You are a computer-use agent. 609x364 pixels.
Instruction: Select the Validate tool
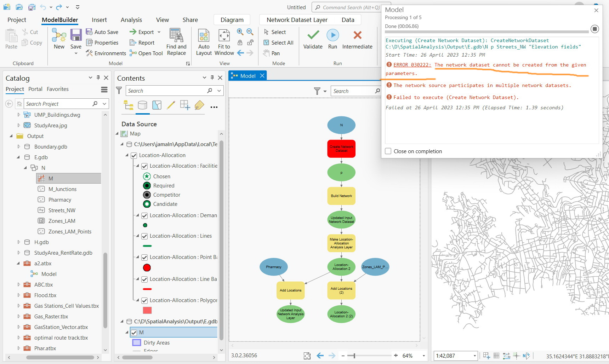(x=313, y=40)
